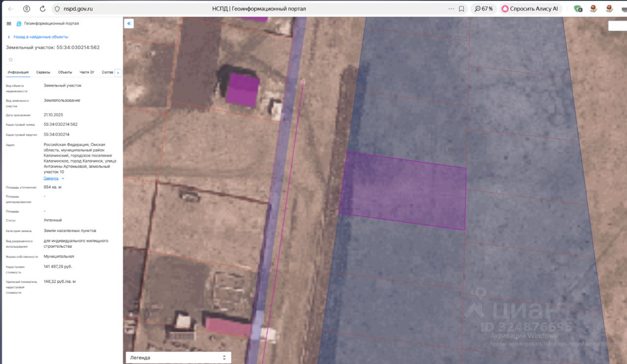Viewport: 627px width, 364px height.
Task: Collapse the address with Свернуть link
Action: [x=51, y=178]
